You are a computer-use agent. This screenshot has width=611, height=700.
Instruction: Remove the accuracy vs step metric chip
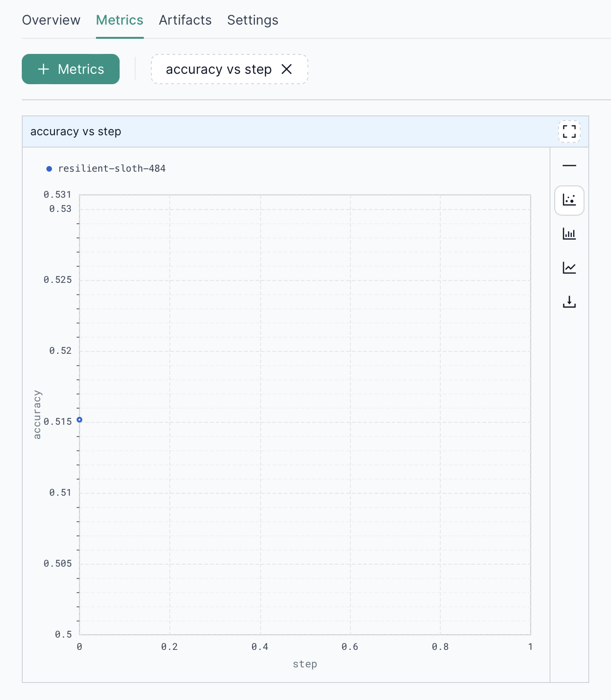click(x=287, y=69)
